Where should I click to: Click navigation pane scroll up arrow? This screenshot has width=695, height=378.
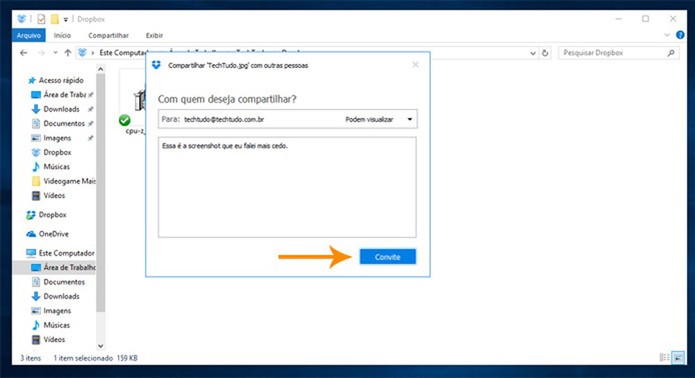point(101,69)
